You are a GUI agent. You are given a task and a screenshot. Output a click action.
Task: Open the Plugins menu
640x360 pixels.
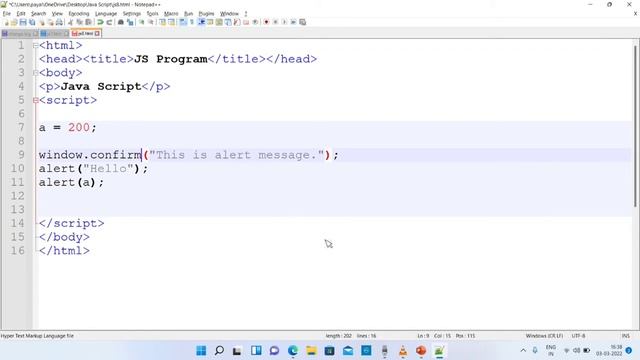point(206,13)
